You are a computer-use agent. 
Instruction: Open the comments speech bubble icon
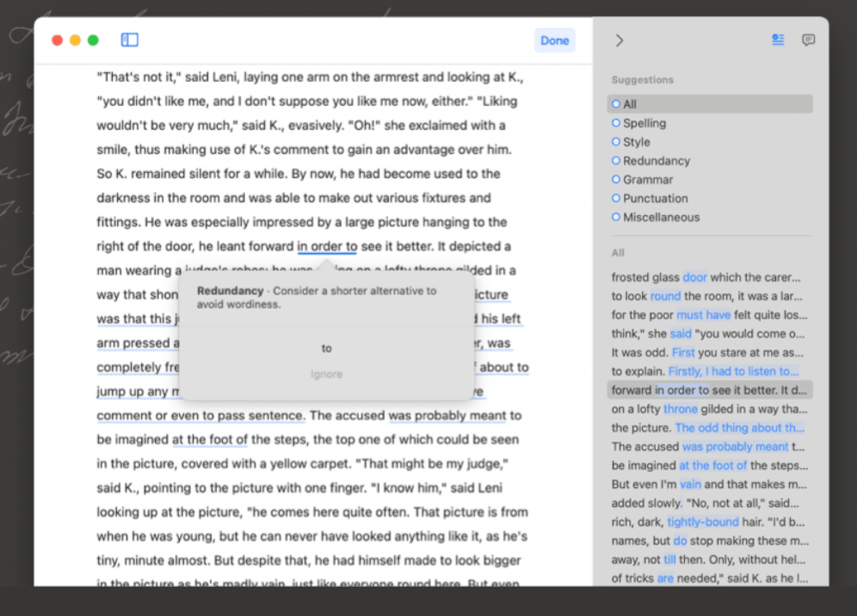(x=808, y=40)
